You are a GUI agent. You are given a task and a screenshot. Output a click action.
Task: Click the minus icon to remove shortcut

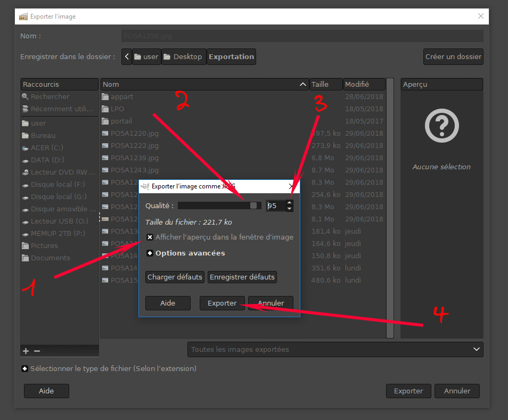pos(37,351)
